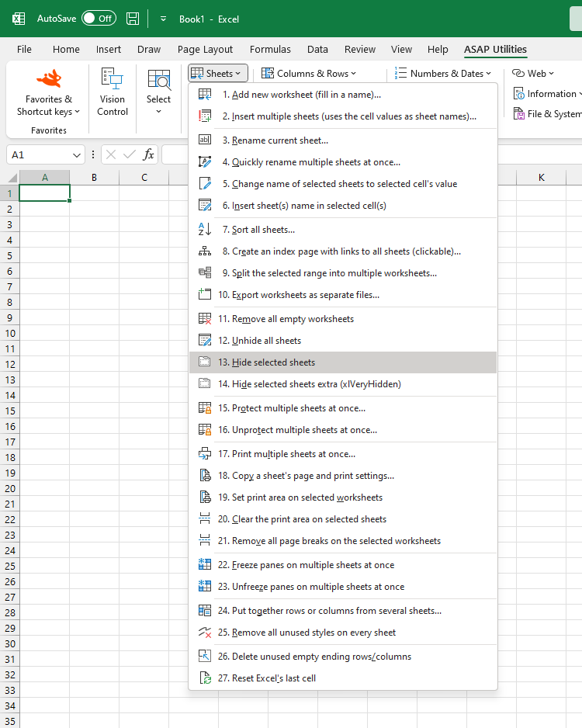Open Favorites & Shortcut keys dropdown
Viewport: 582px width, 728px height.
click(49, 93)
